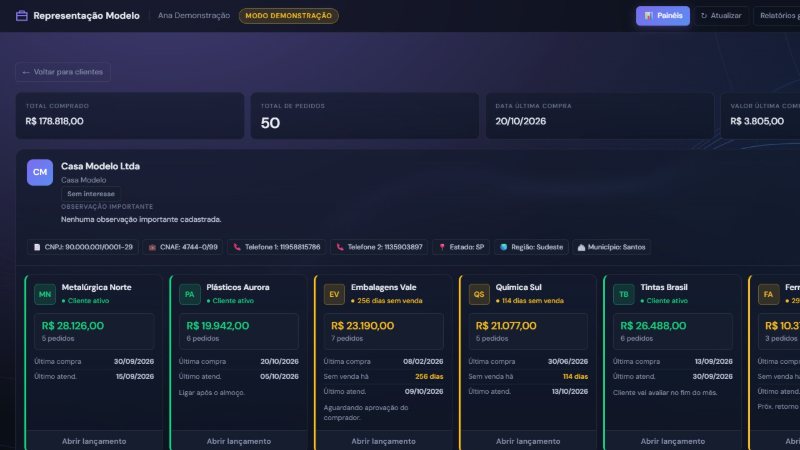The image size is (800, 450).
Task: Go back via Voltar para clientes
Action: click(x=63, y=72)
